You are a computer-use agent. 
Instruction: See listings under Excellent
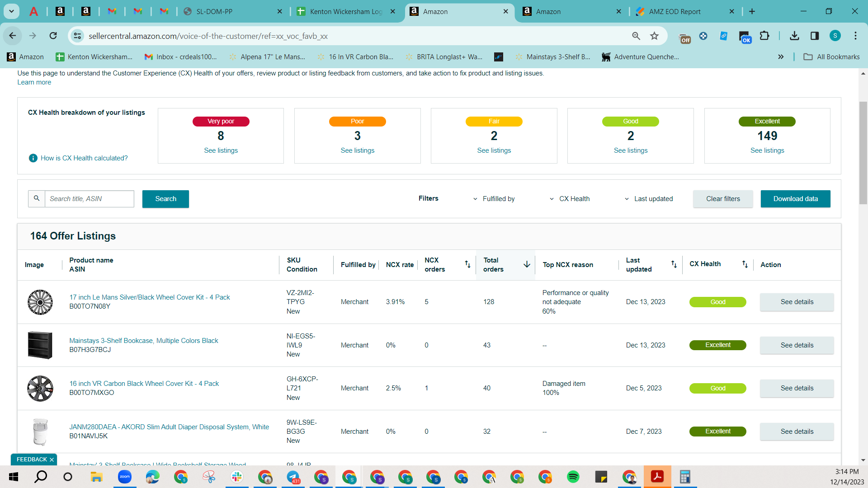pos(767,150)
